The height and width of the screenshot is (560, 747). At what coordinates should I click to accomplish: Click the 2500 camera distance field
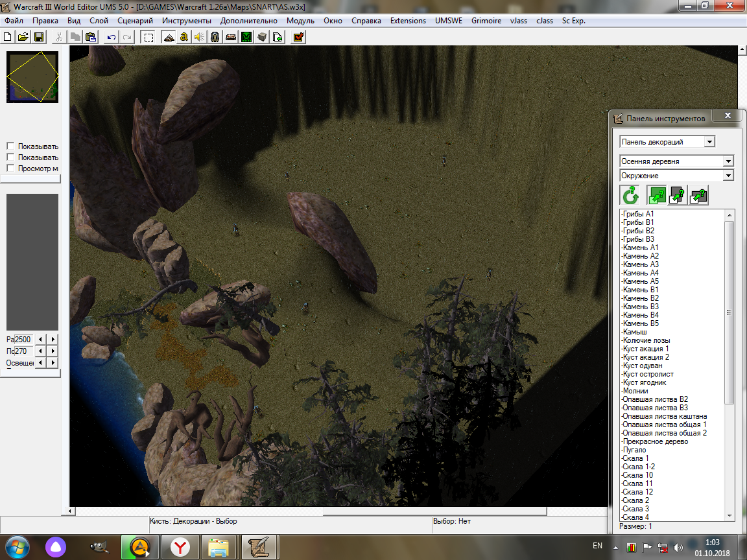tap(23, 340)
